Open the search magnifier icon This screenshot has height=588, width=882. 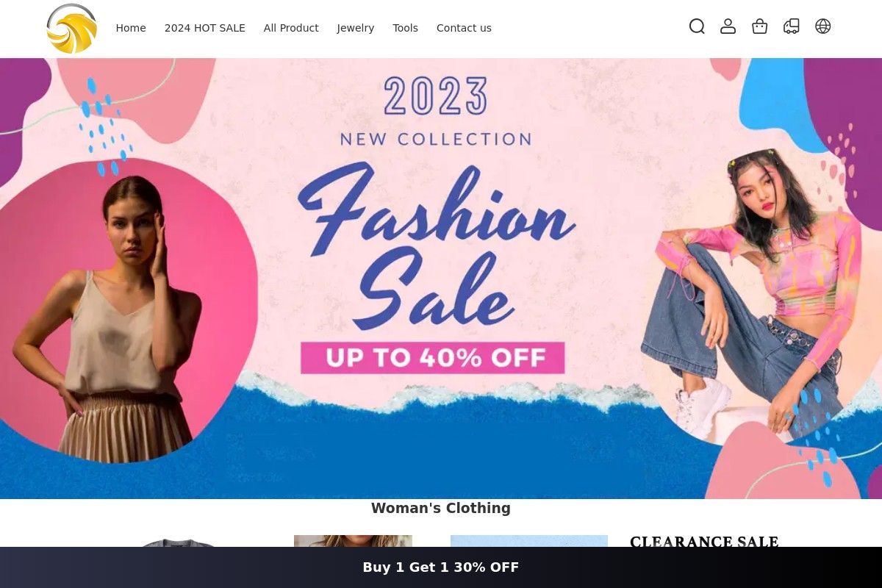(697, 27)
